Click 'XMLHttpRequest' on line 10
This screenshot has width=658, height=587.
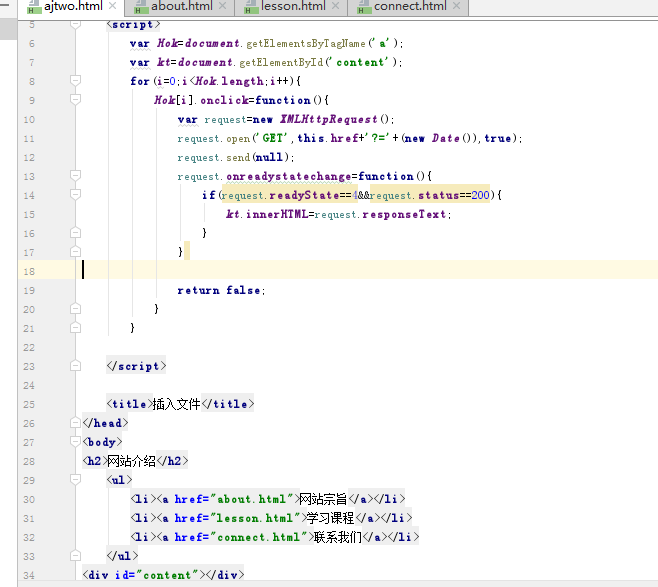[x=329, y=120]
